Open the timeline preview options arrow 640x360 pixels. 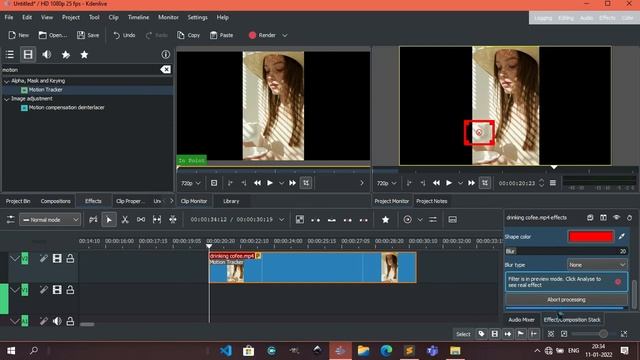(420, 220)
